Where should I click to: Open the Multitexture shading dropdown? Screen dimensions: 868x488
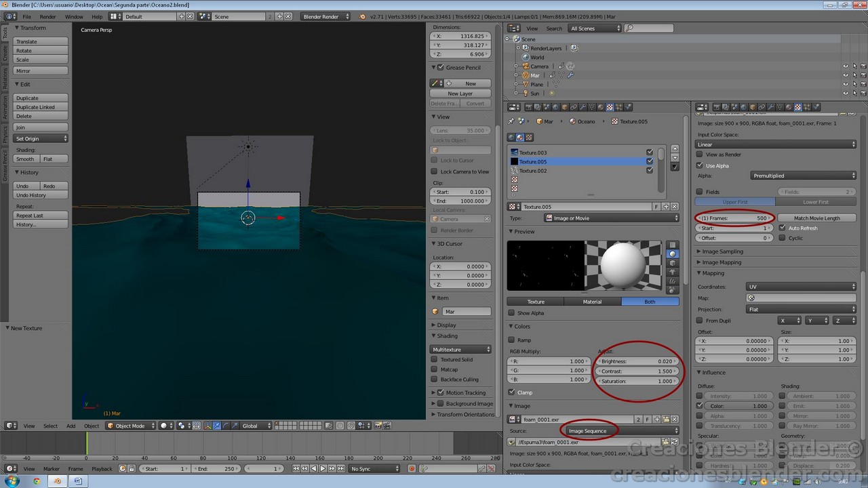coord(461,349)
